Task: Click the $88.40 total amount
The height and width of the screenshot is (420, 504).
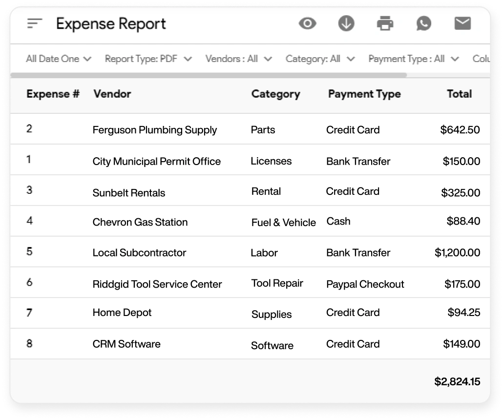Action: point(463,221)
